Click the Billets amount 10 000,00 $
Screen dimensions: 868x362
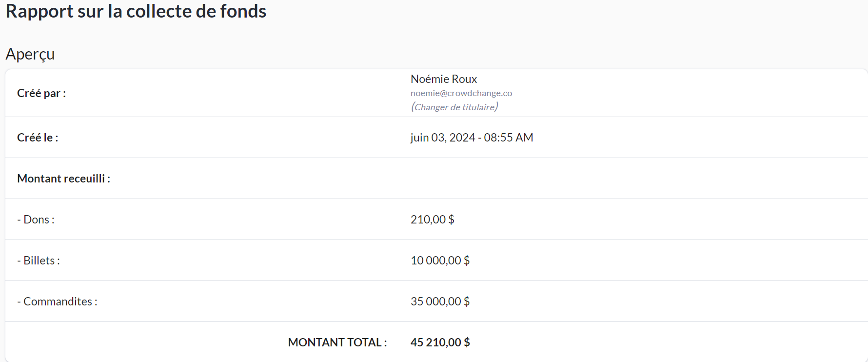tap(440, 261)
